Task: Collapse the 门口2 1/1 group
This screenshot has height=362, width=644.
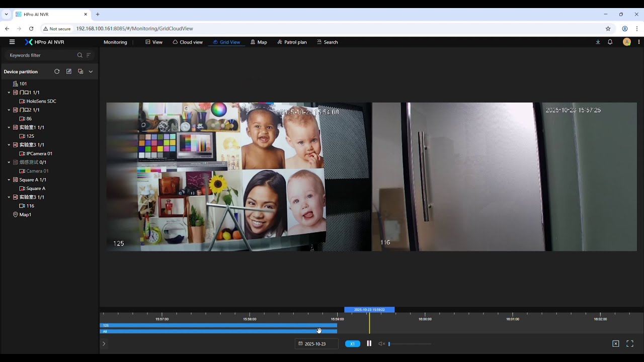Action: [9, 110]
